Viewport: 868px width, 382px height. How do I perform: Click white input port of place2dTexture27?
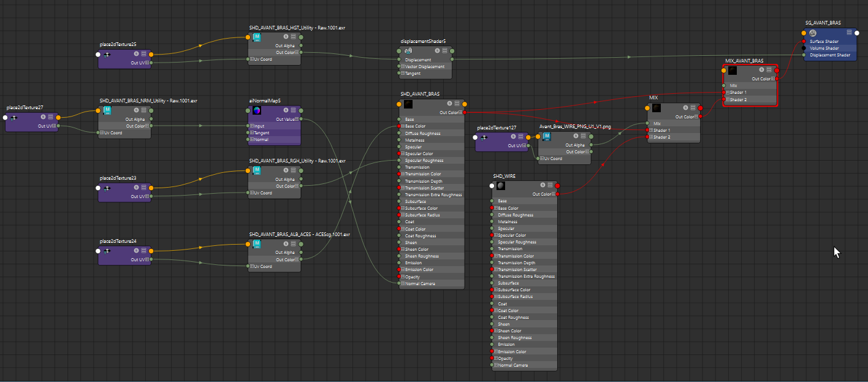click(x=6, y=117)
